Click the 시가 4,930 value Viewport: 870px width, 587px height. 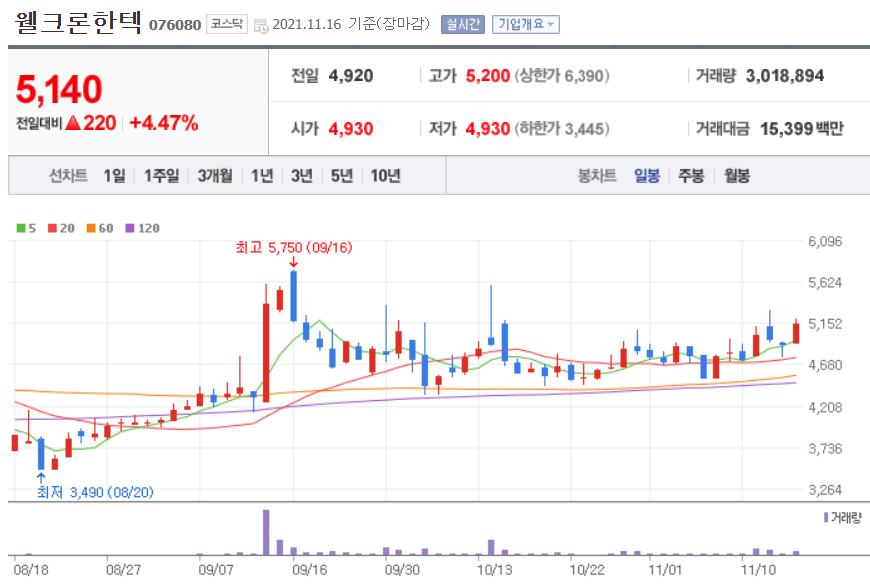click(x=351, y=129)
